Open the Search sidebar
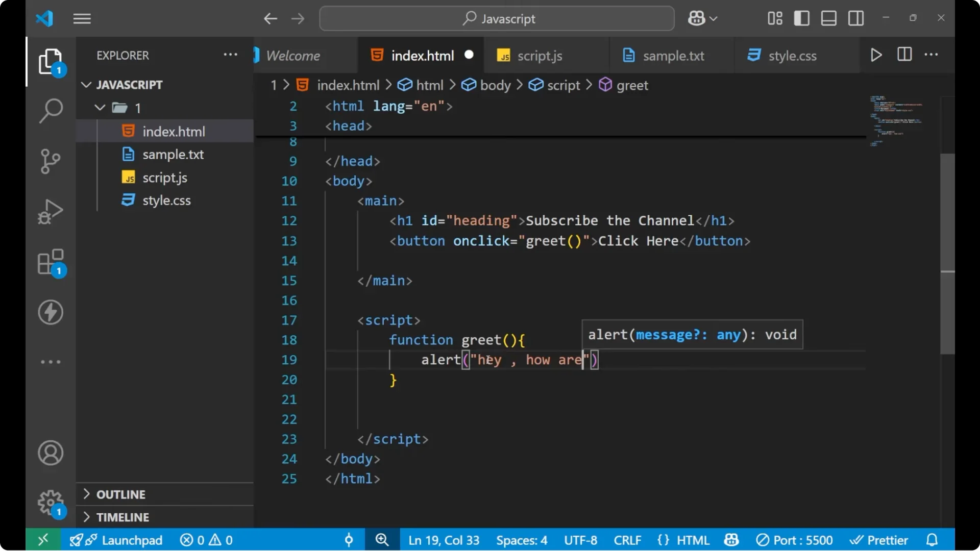This screenshot has width=980, height=551. coord(50,110)
